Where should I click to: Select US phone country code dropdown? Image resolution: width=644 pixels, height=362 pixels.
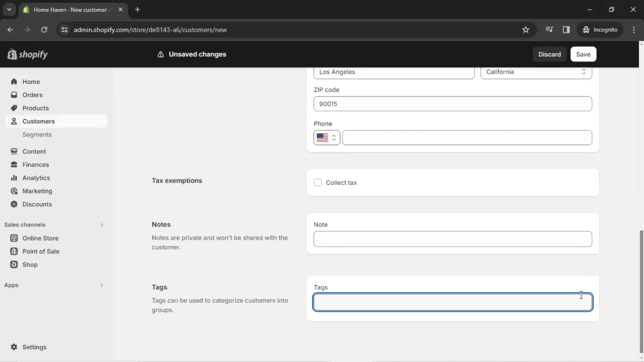coord(326,137)
